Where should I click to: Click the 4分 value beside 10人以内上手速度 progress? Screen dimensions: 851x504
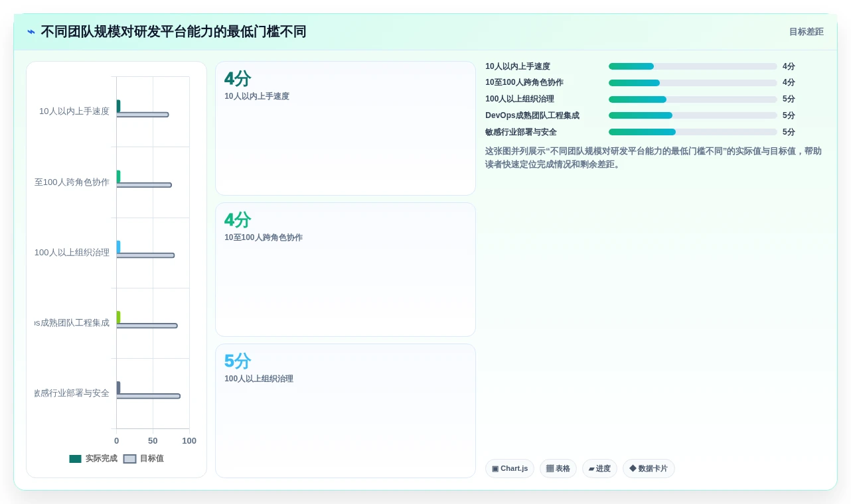[x=789, y=66]
